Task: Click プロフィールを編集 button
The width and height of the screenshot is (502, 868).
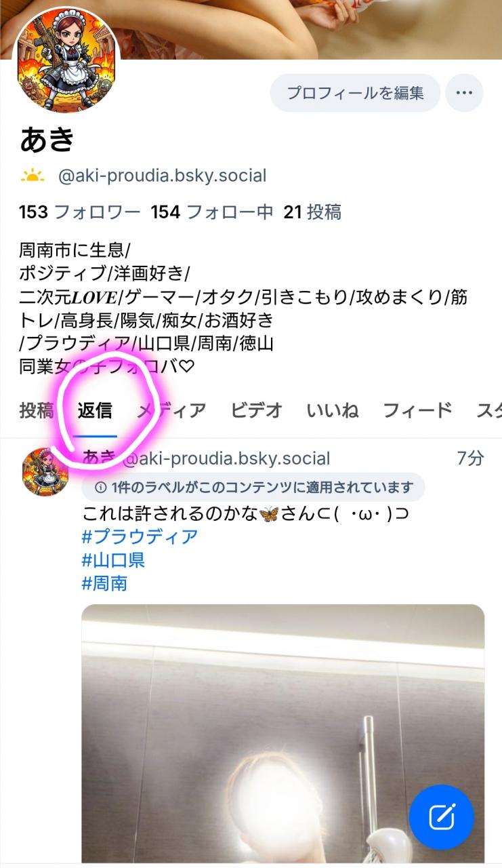Action: (x=355, y=93)
